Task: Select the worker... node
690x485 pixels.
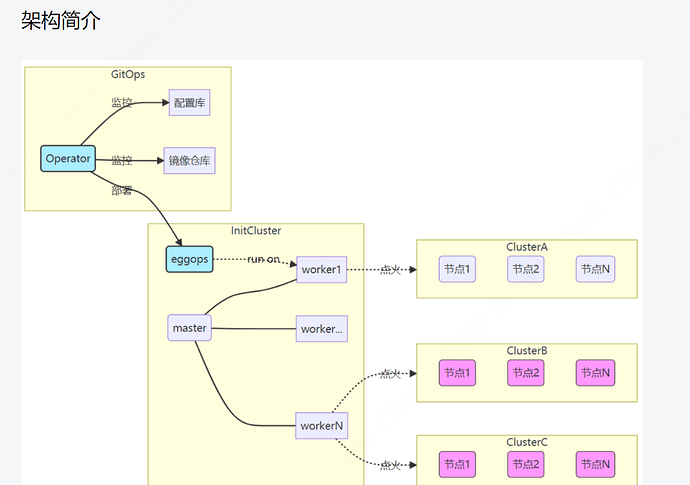Action: (x=321, y=328)
